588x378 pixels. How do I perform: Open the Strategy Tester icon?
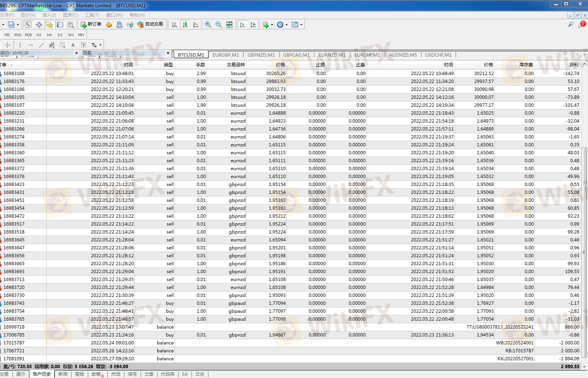(x=70, y=25)
